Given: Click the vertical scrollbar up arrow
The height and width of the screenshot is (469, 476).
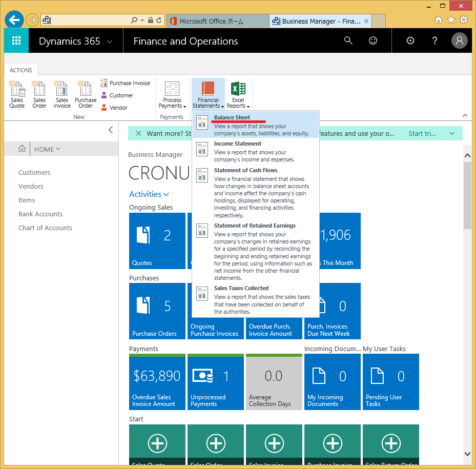Looking at the screenshot, I should point(467,155).
